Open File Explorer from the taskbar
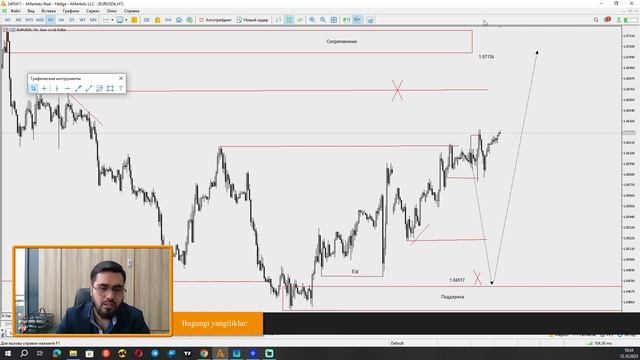This screenshot has width=640, height=360. (x=73, y=353)
